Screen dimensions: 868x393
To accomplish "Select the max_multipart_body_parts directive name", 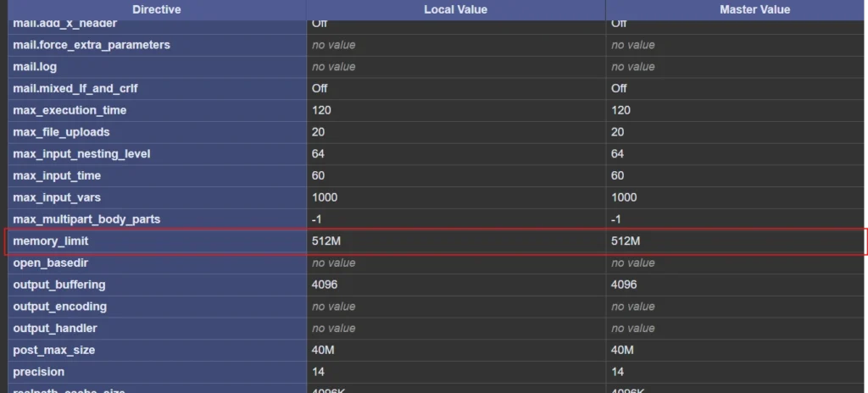I will (86, 219).
